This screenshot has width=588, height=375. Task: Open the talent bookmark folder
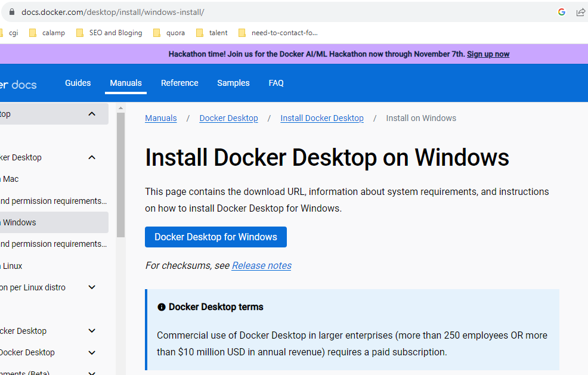(212, 33)
